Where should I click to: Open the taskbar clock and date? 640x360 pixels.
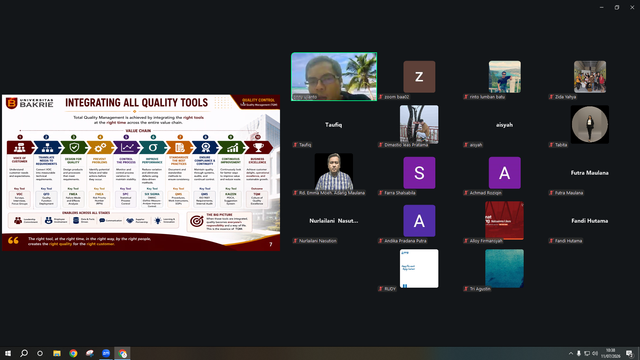tap(610, 353)
